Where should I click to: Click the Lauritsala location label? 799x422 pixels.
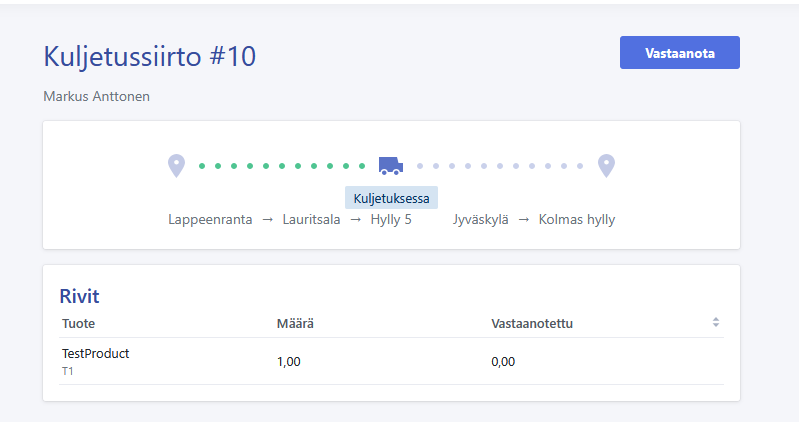coord(311,220)
